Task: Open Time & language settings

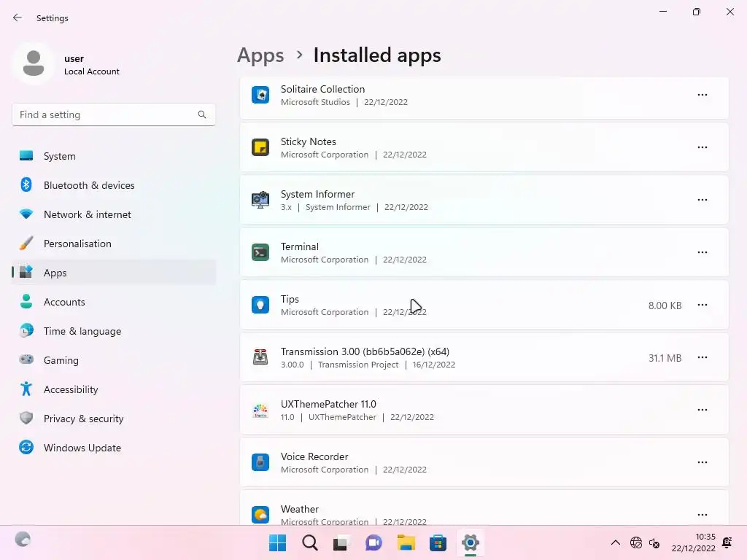Action: tap(113, 331)
